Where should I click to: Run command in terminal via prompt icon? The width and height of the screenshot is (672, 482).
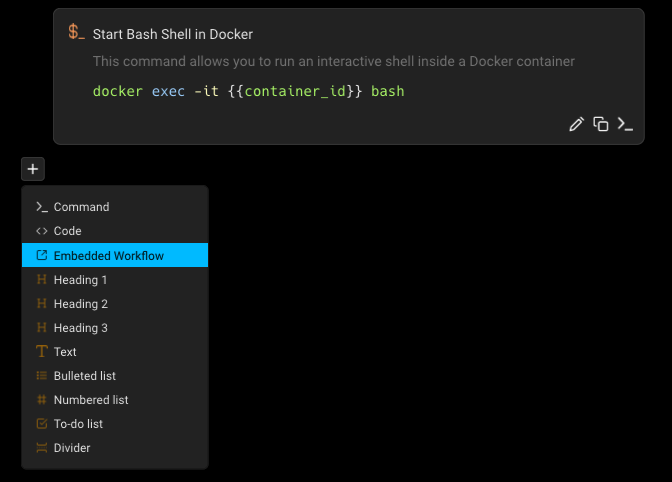pyautogui.click(x=625, y=124)
